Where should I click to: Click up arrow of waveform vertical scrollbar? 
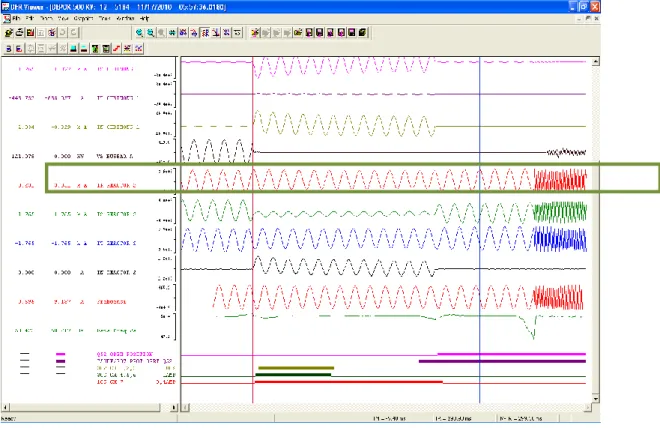pos(596,61)
